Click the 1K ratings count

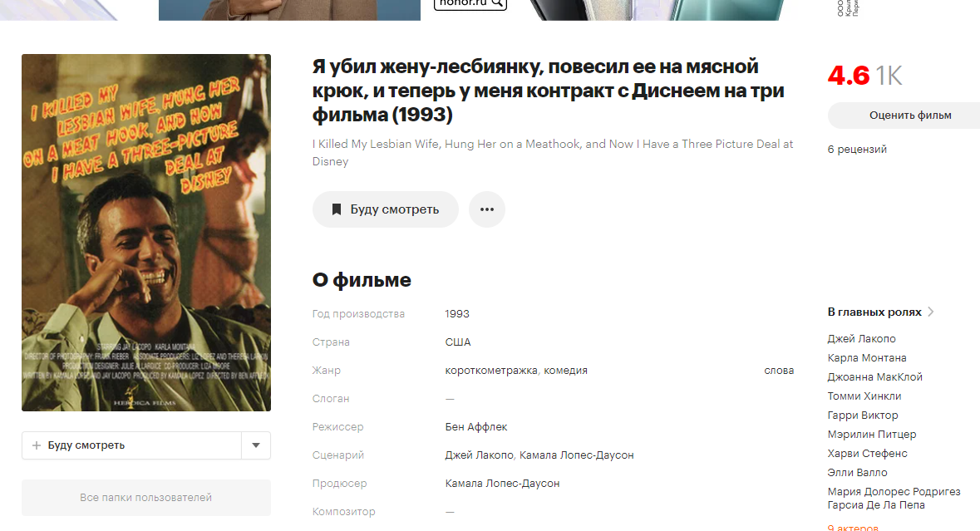(x=889, y=76)
